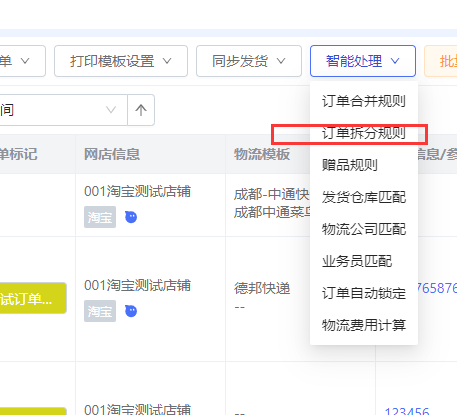This screenshot has height=415, width=457.
Task: Click the orange 批 button at right
Action: click(441, 61)
